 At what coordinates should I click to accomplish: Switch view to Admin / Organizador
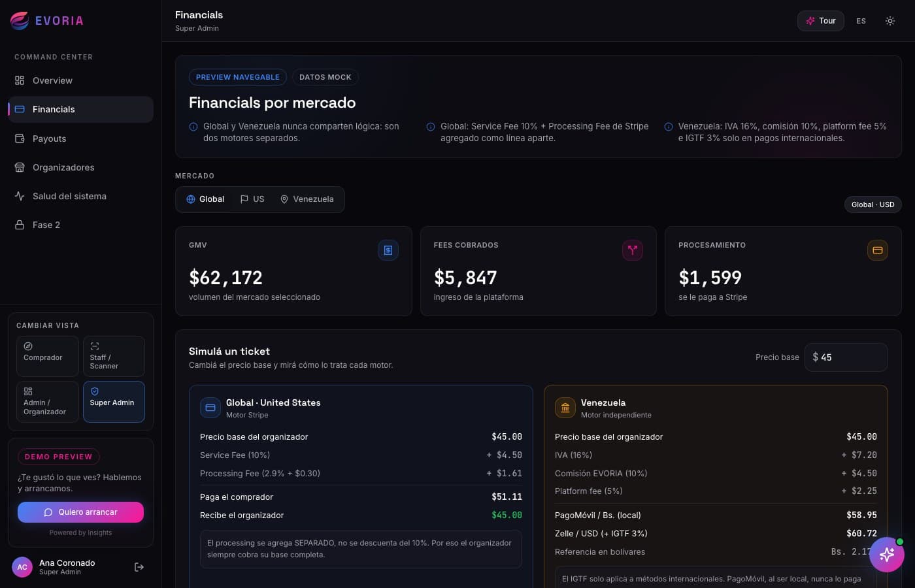coord(48,402)
